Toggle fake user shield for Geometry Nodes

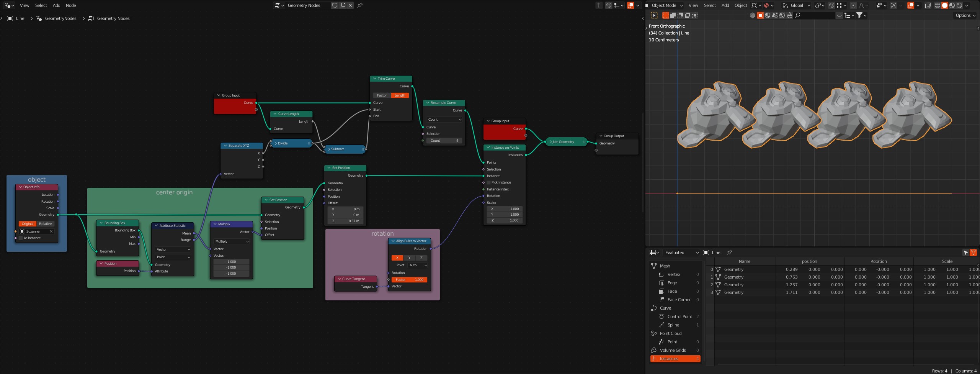tap(335, 5)
